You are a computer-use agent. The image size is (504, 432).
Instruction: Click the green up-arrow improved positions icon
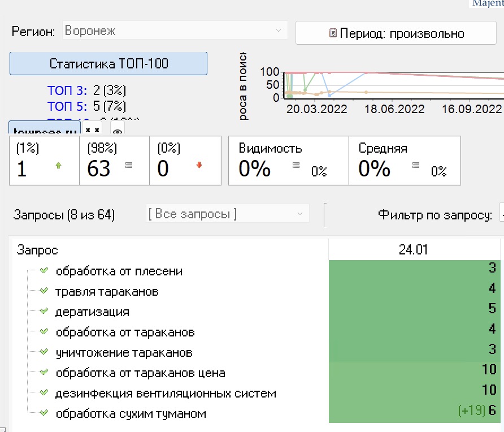[57, 166]
